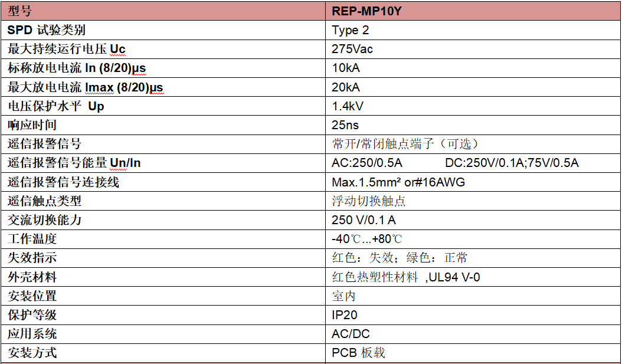Select the PCB 板载 installation cell
This screenshot has height=364, width=622.
[x=358, y=353]
